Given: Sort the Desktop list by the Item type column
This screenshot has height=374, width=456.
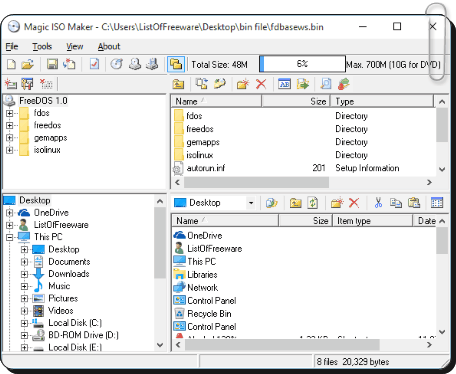Looking at the screenshot, I should tap(372, 221).
